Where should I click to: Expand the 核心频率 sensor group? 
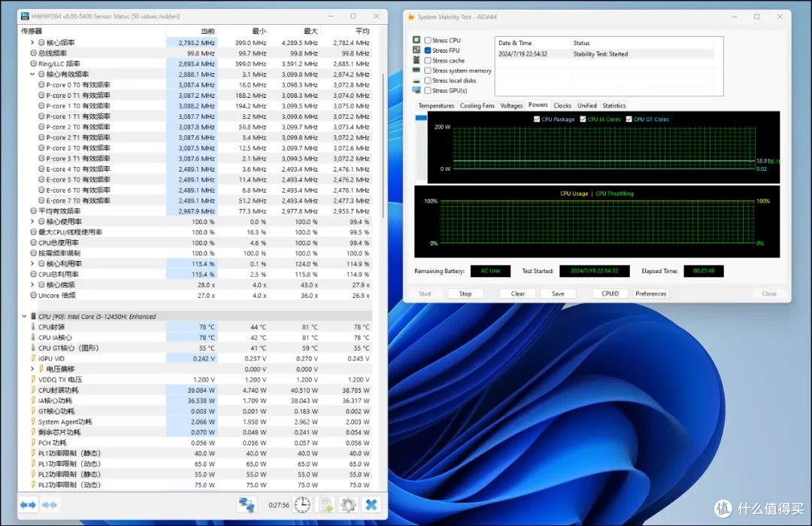(32, 42)
